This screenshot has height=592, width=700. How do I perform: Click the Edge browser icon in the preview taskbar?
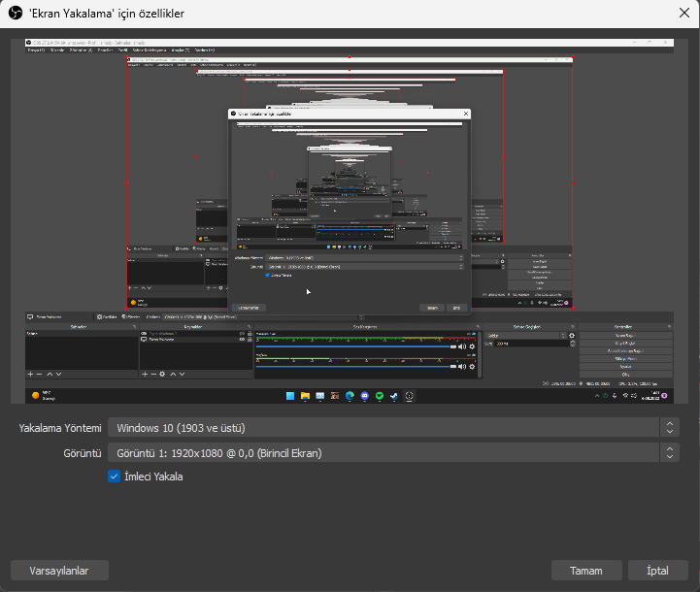[x=350, y=396]
